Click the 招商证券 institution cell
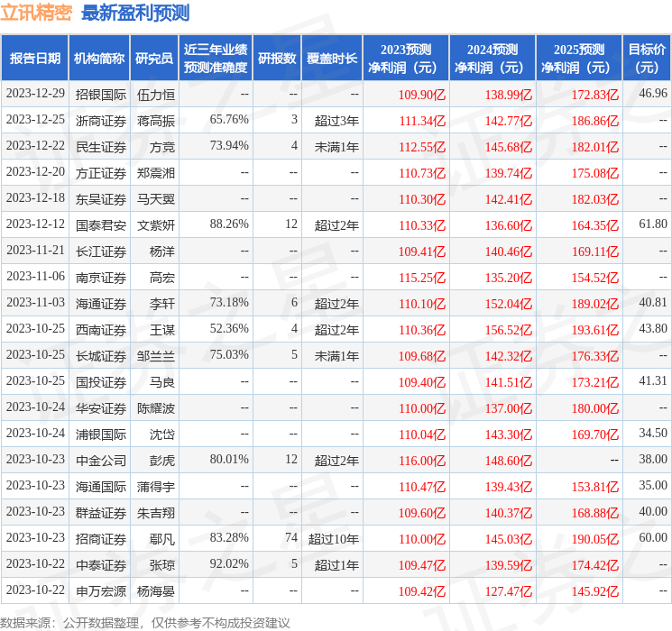672x631 pixels. point(101,539)
